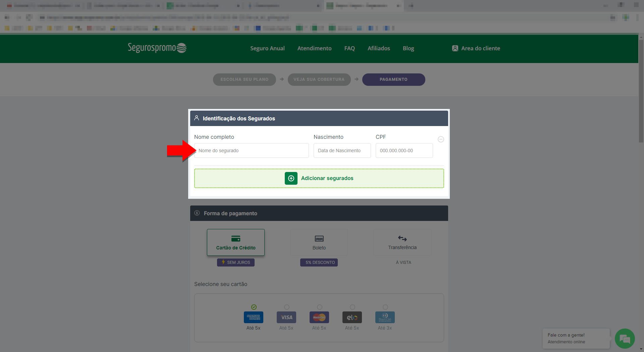Go to Atendimento page

[314, 48]
